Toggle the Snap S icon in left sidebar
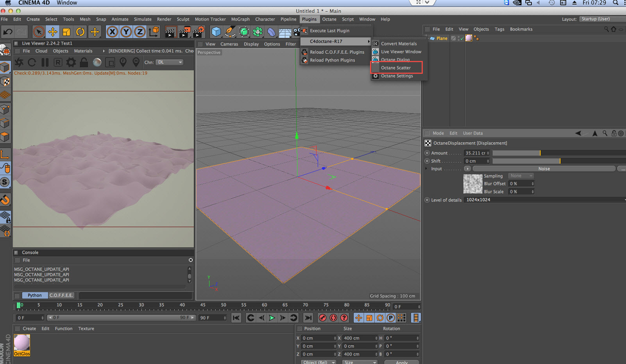626x364 pixels. [x=5, y=182]
